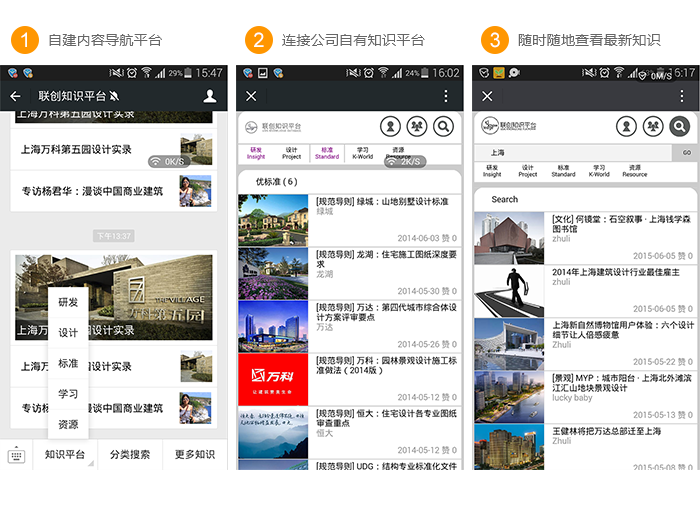The width and height of the screenshot is (700, 520).
Task: Tap 分类搜索 in the bottom bar
Action: (130, 454)
